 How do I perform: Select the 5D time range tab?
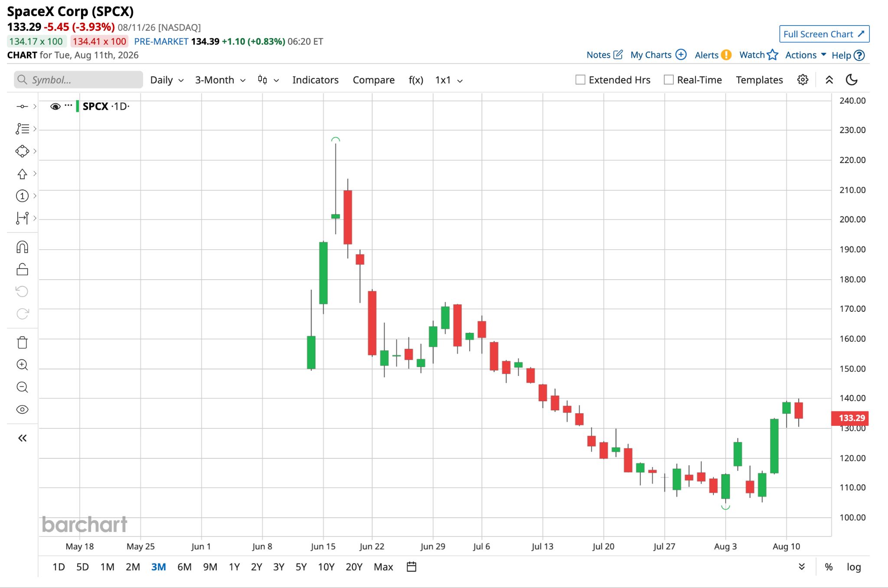[x=82, y=567]
